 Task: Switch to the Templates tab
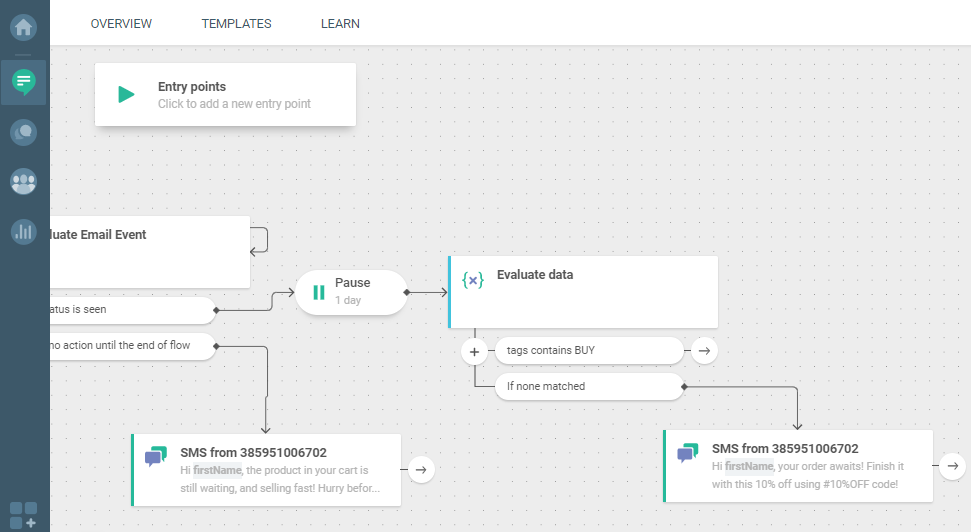point(236,23)
